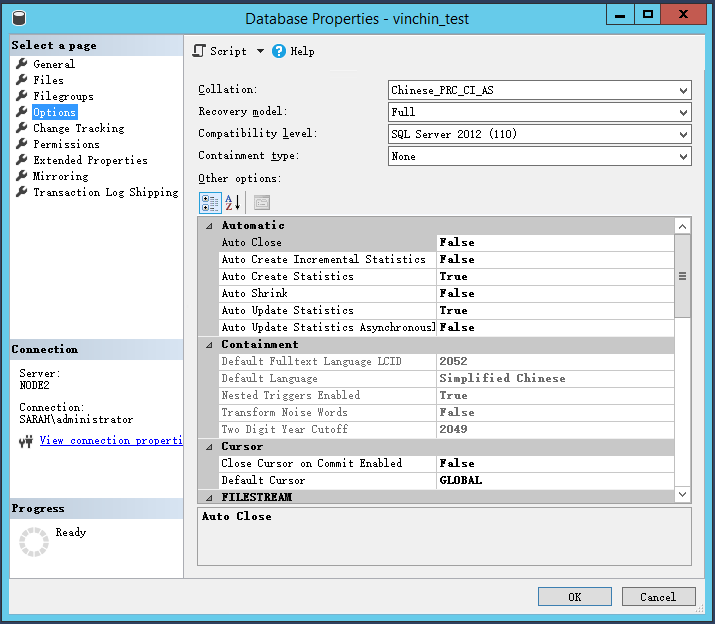Screen dimensions: 715x624
Task: Click wrench icon beside General
Action: pos(21,63)
